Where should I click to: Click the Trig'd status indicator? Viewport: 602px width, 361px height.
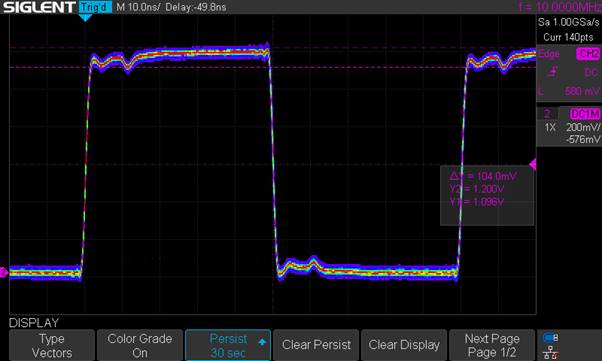(x=95, y=7)
